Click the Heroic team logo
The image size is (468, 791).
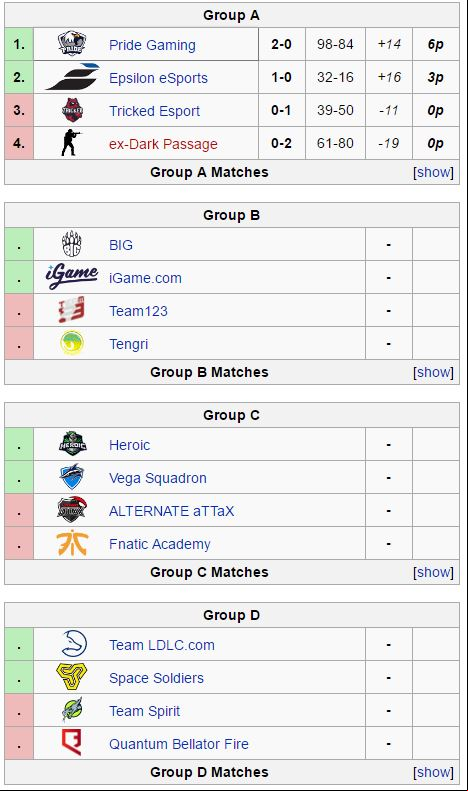tap(72, 444)
